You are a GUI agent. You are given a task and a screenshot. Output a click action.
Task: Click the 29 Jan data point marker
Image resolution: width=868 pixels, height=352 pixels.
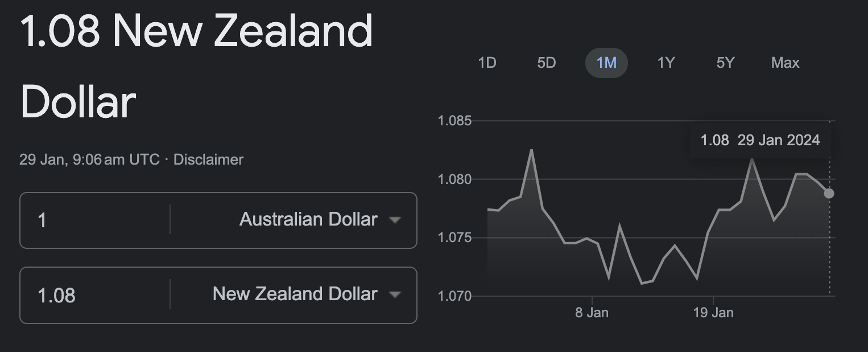tap(829, 193)
